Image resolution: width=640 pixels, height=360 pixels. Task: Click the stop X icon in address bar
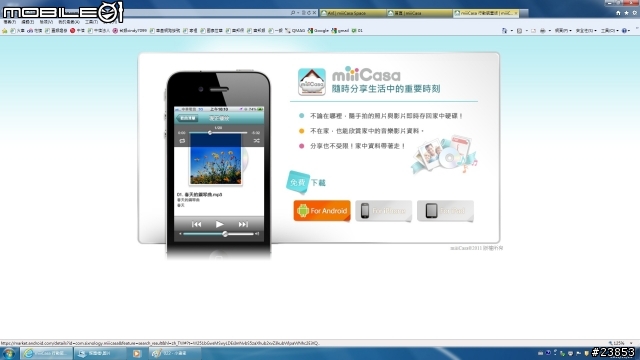(314, 13)
